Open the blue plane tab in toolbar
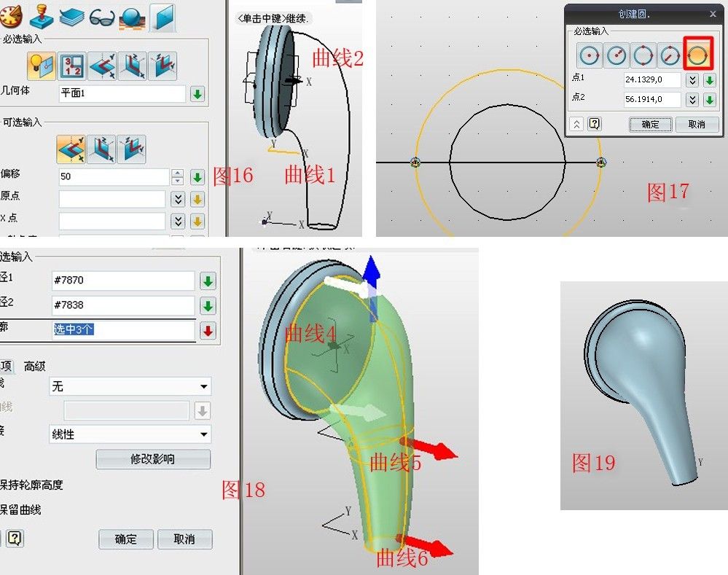The image size is (728, 575). (x=162, y=16)
